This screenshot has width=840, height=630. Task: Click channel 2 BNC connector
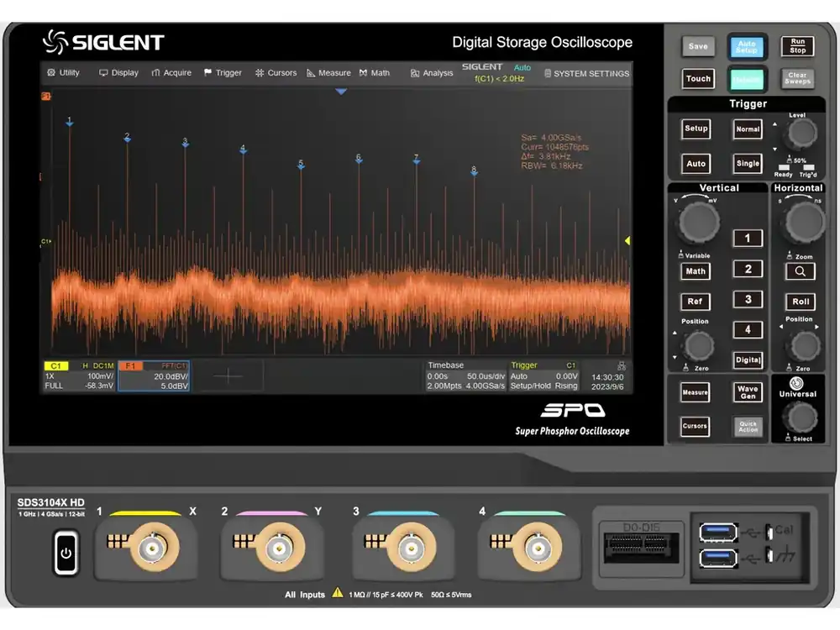click(x=279, y=548)
